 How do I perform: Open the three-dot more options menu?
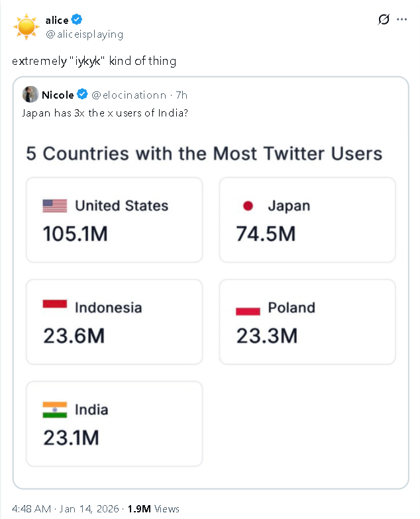coord(402,20)
